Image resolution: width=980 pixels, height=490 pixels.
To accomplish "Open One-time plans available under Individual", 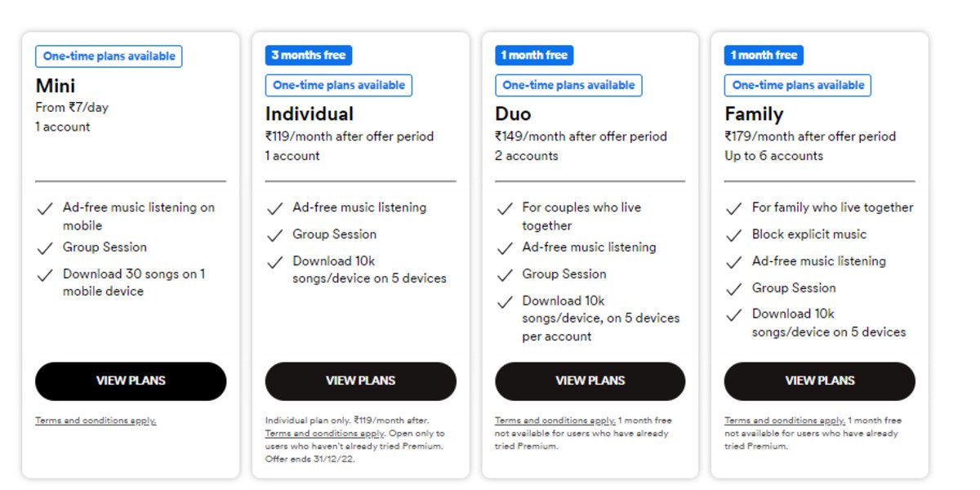I will 338,85.
